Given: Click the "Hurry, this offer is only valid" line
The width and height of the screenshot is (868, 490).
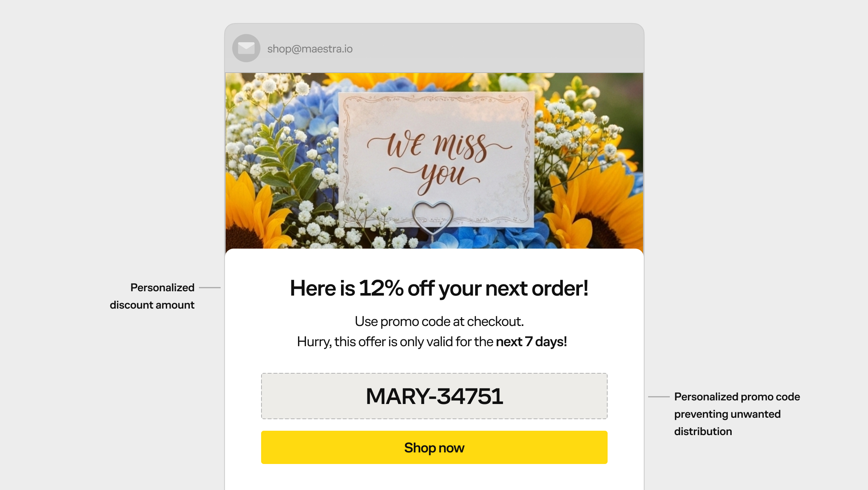Looking at the screenshot, I should (395, 341).
